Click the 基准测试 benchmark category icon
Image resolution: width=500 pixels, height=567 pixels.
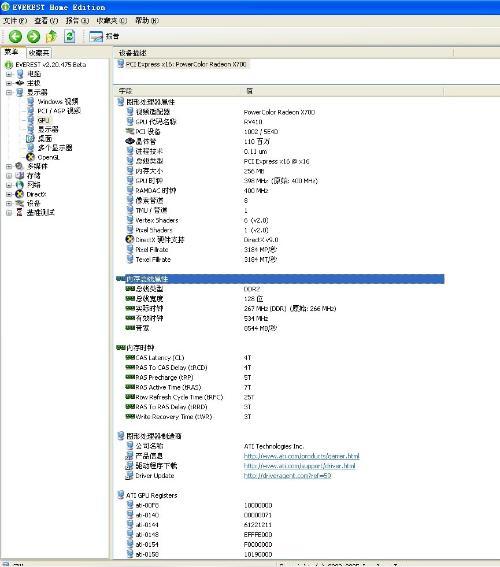point(20,213)
